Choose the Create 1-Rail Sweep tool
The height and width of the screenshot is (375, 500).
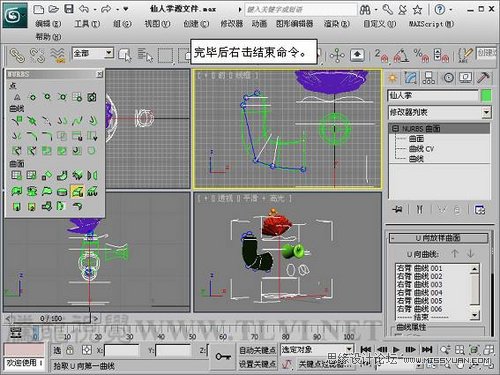(x=17, y=206)
